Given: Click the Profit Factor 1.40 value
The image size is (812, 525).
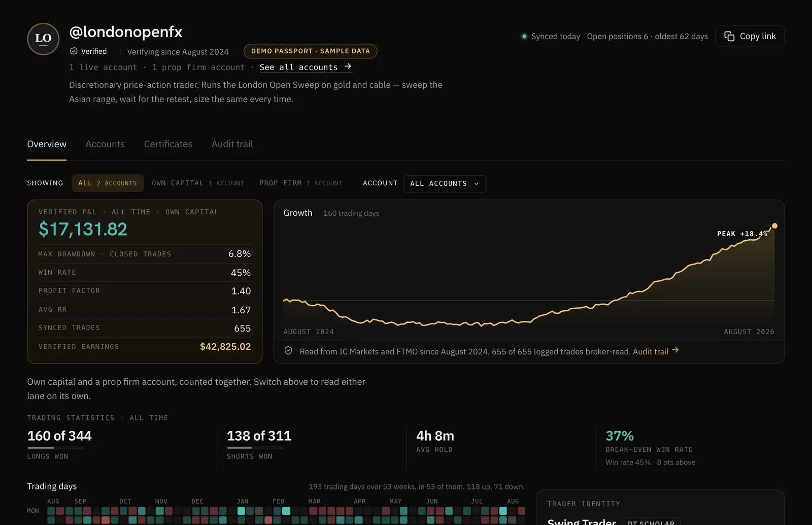Looking at the screenshot, I should pyautogui.click(x=241, y=291).
